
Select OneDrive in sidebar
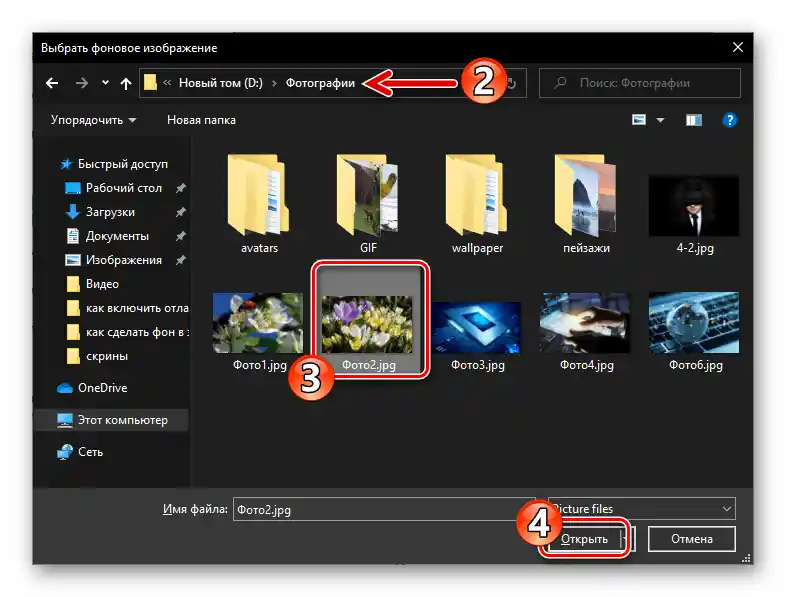tap(92, 388)
